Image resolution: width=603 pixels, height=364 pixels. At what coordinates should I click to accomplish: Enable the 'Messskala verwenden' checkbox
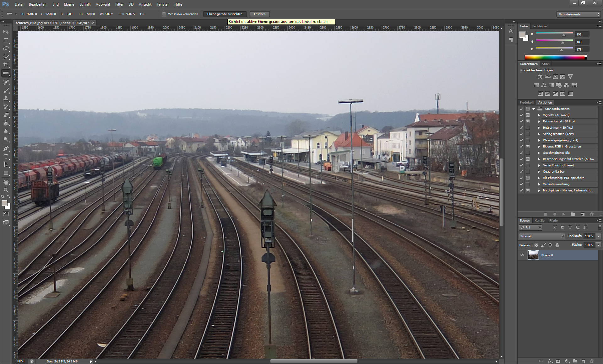click(x=164, y=14)
